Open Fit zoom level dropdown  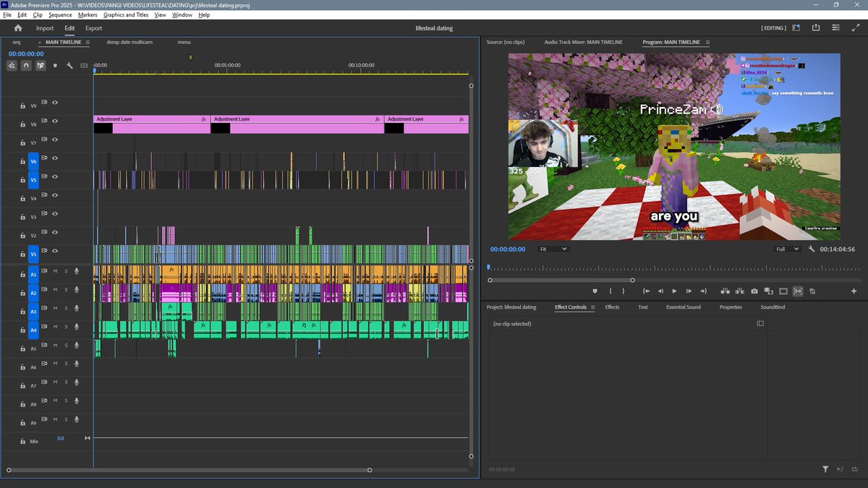point(554,249)
